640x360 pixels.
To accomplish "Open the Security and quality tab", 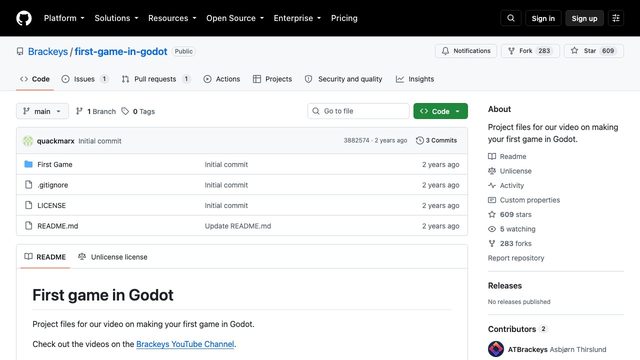I will click(343, 79).
